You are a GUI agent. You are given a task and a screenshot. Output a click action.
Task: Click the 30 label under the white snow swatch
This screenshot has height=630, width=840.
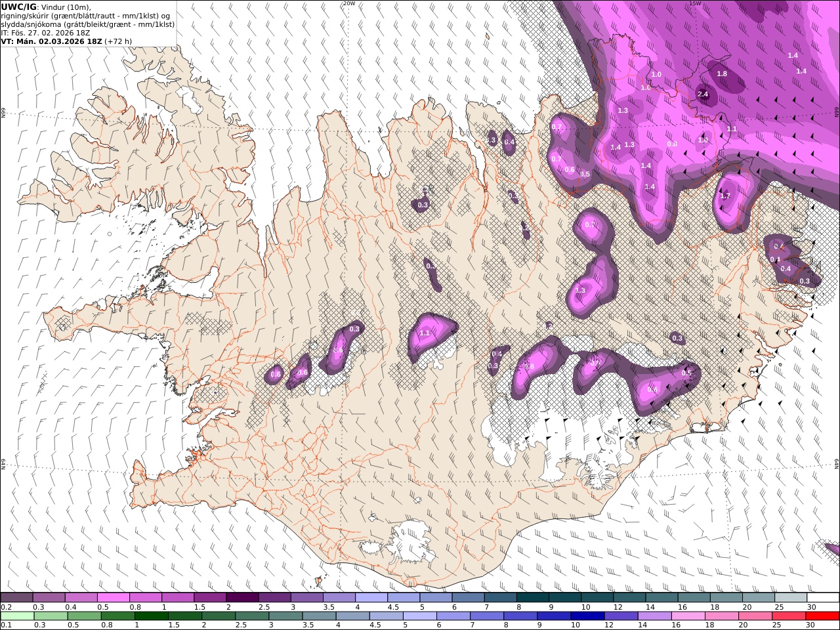(x=812, y=607)
